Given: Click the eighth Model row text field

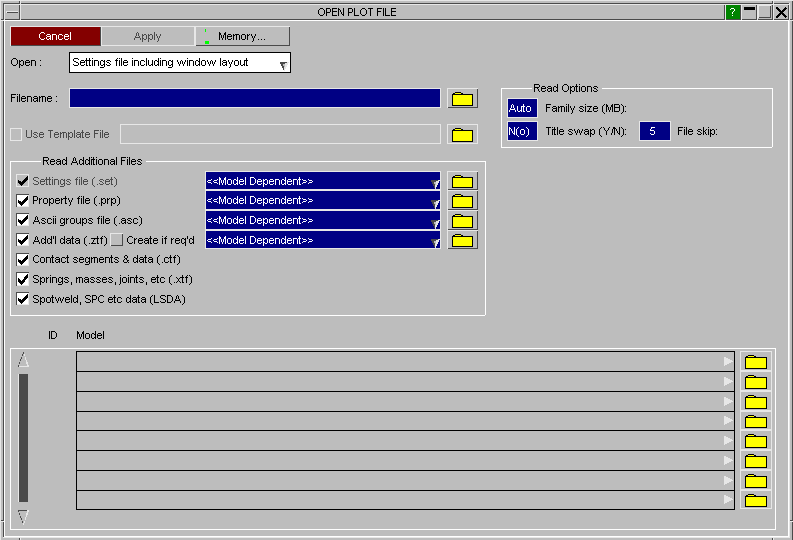Looking at the screenshot, I should pyautogui.click(x=405, y=500).
